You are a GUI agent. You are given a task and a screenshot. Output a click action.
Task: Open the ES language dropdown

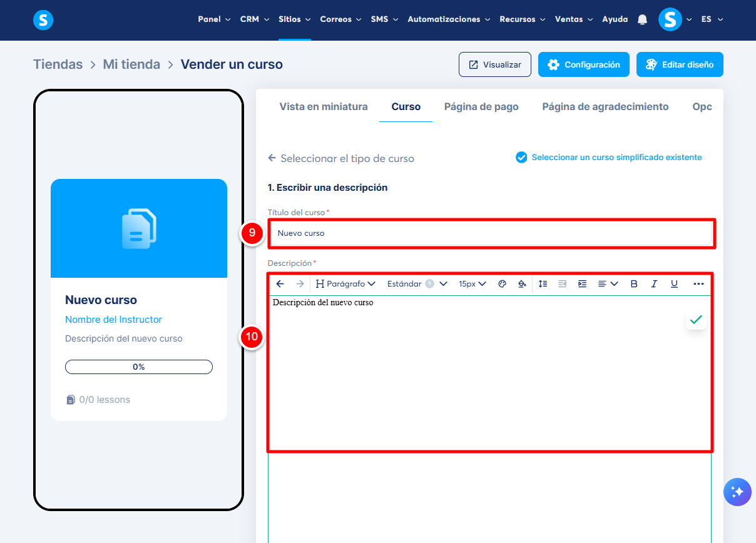(712, 19)
